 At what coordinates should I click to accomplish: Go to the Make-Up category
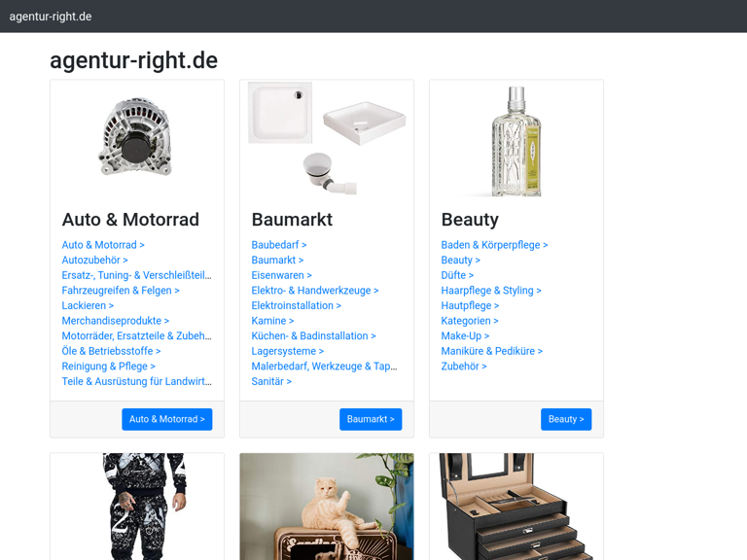465,335
